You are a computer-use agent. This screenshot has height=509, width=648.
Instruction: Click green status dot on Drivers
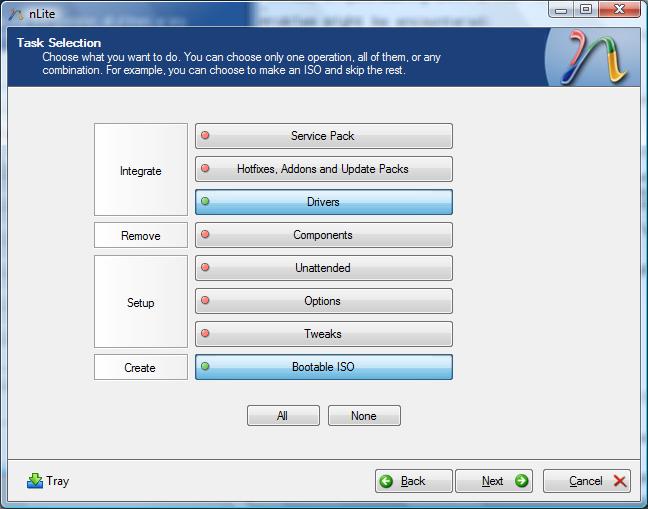(206, 202)
